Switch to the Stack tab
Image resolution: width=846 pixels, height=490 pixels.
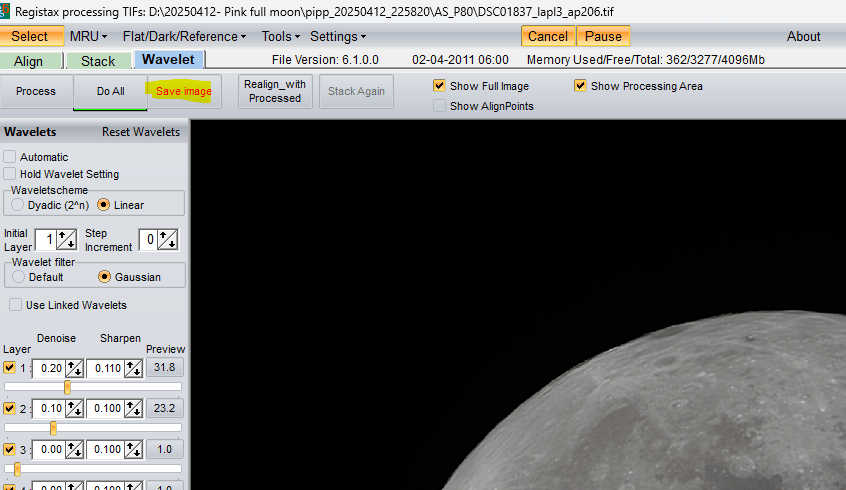click(x=98, y=61)
